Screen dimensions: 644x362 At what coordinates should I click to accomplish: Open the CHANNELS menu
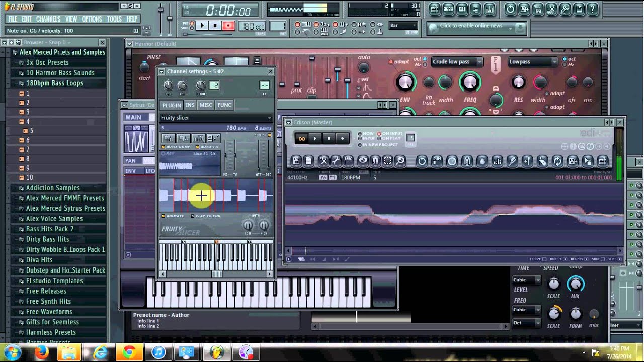coord(48,19)
